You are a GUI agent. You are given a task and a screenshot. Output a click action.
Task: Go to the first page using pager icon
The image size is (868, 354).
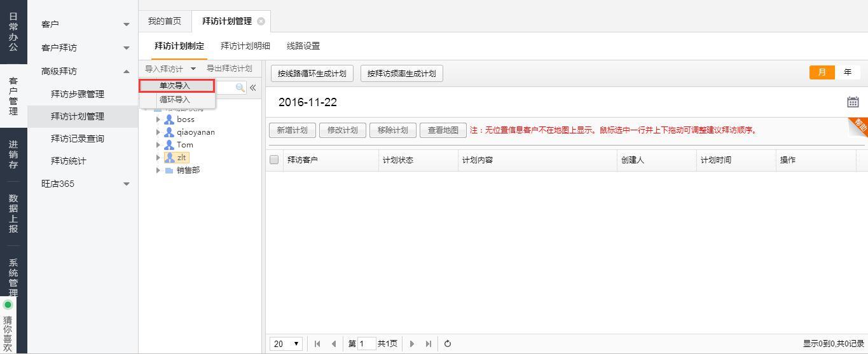click(x=317, y=344)
